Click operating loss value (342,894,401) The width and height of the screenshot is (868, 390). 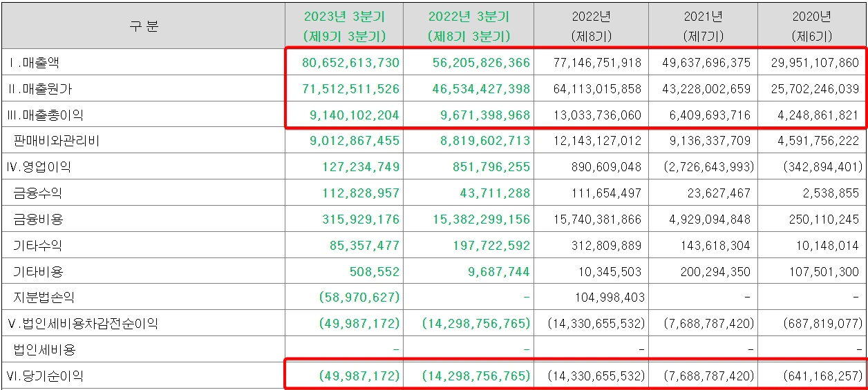(822, 167)
